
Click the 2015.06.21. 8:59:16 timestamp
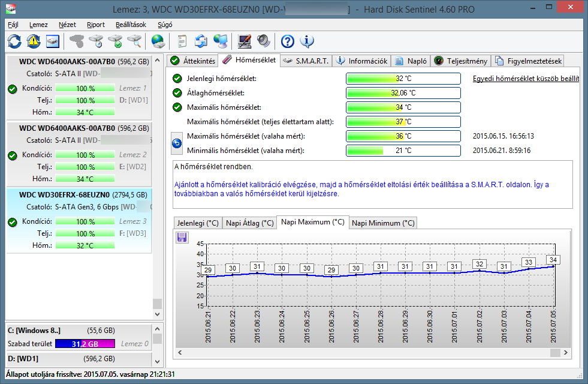(501, 151)
